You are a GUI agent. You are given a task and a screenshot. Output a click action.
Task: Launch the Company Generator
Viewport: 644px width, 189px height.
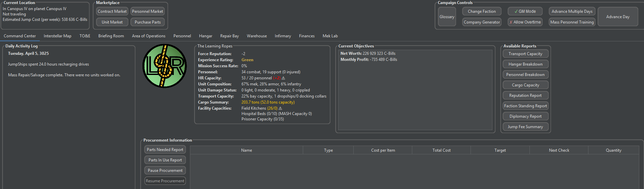pos(482,22)
